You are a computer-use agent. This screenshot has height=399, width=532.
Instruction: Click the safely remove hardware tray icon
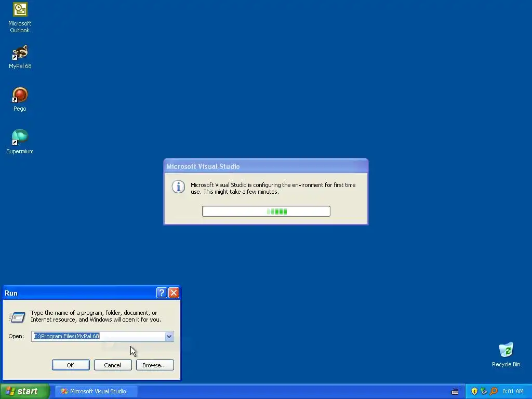(484, 391)
